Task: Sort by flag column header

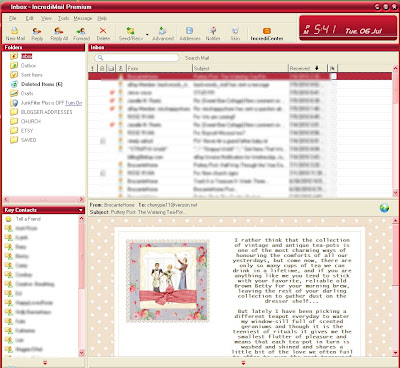Action: pyautogui.click(x=332, y=68)
